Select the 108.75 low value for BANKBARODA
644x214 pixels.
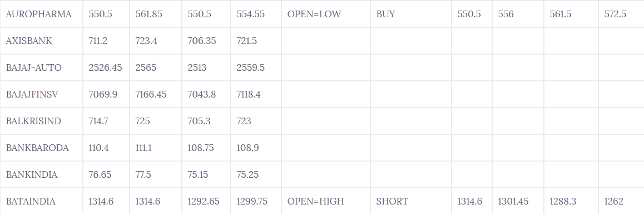(206, 148)
